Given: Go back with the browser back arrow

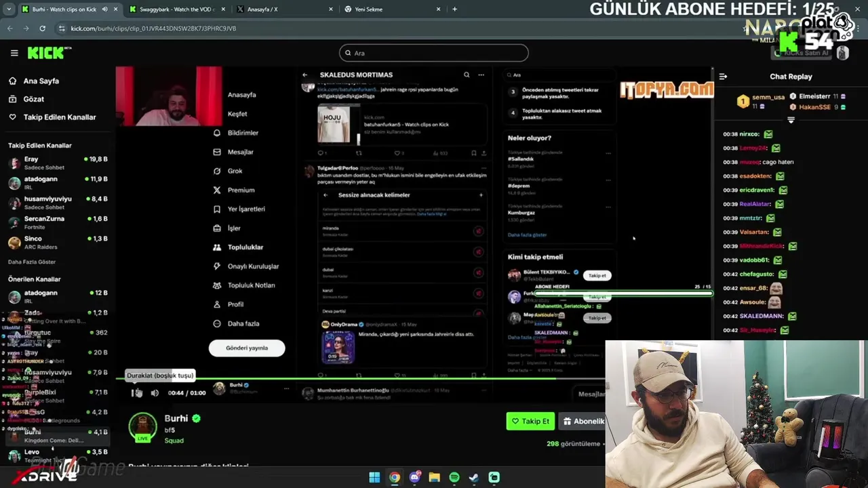Looking at the screenshot, I should (x=9, y=28).
